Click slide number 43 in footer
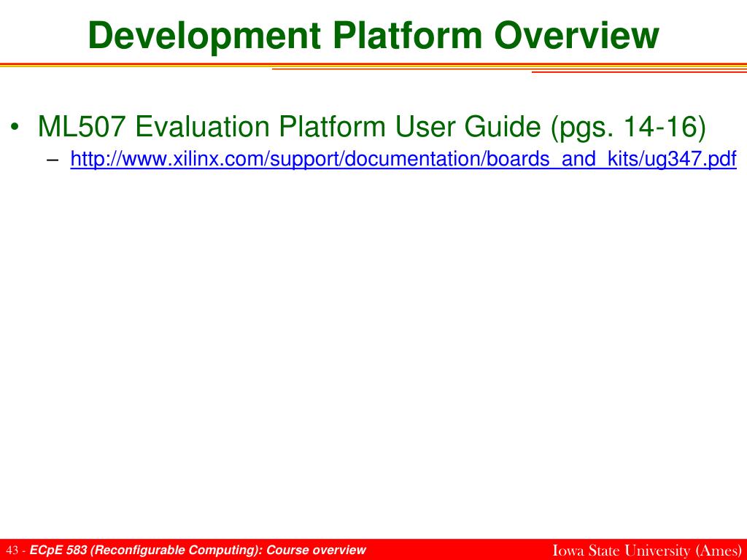 click(12, 551)
